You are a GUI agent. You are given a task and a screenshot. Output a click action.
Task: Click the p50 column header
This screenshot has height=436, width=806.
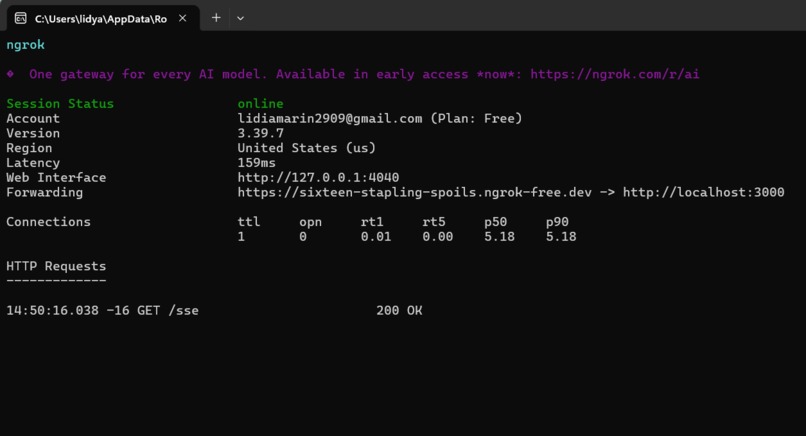(496, 222)
